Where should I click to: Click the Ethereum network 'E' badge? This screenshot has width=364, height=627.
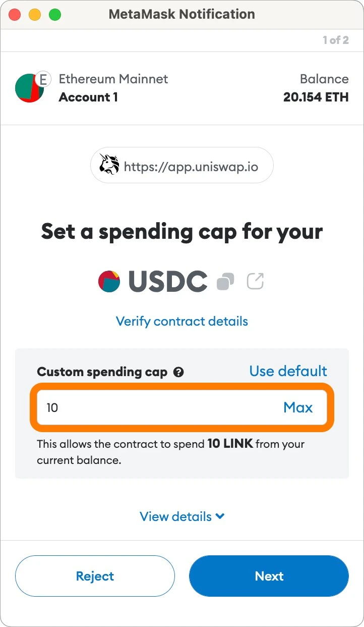pyautogui.click(x=43, y=79)
